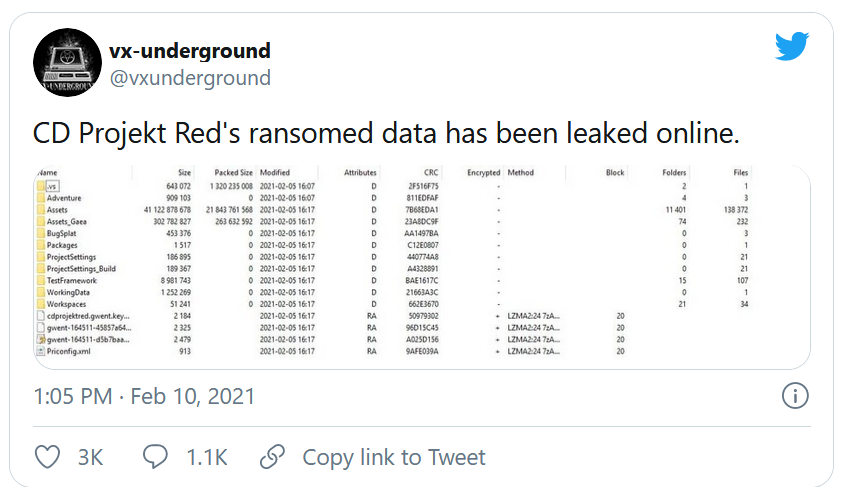
Task: Like the tweet with the heart icon
Action: click(x=48, y=457)
